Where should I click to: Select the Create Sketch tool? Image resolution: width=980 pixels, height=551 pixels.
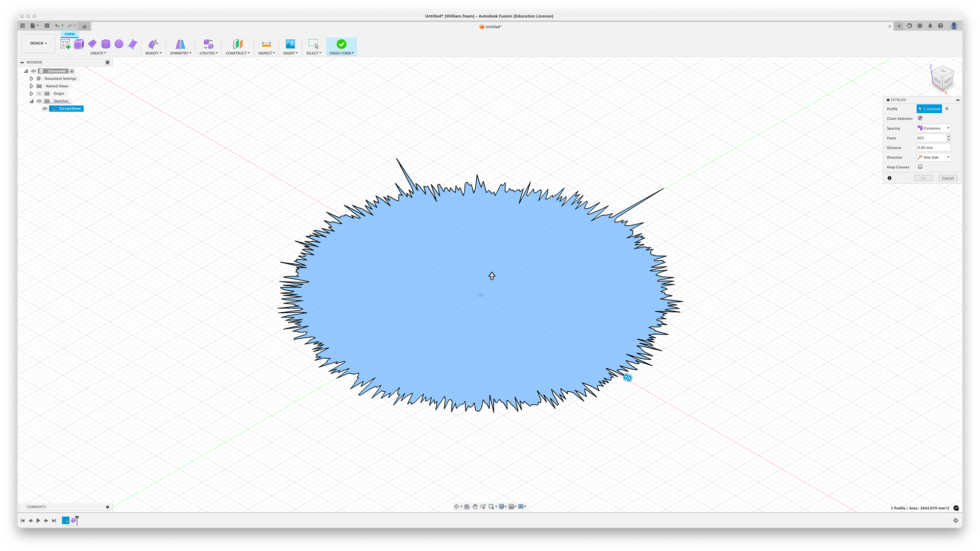tap(65, 44)
